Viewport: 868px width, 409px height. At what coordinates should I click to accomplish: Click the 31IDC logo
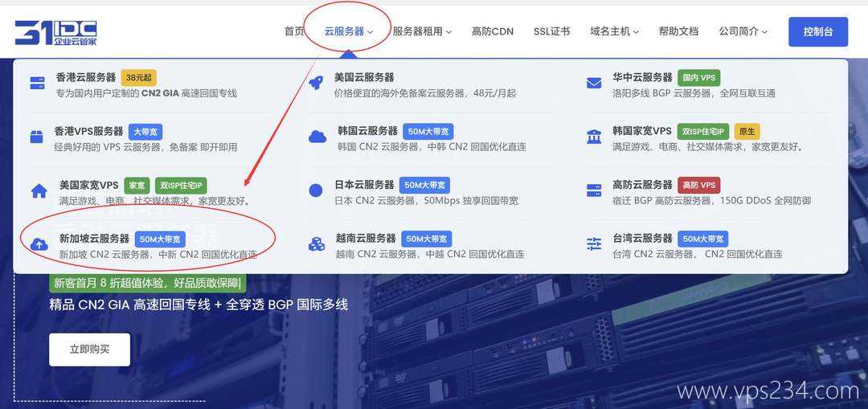coord(55,33)
